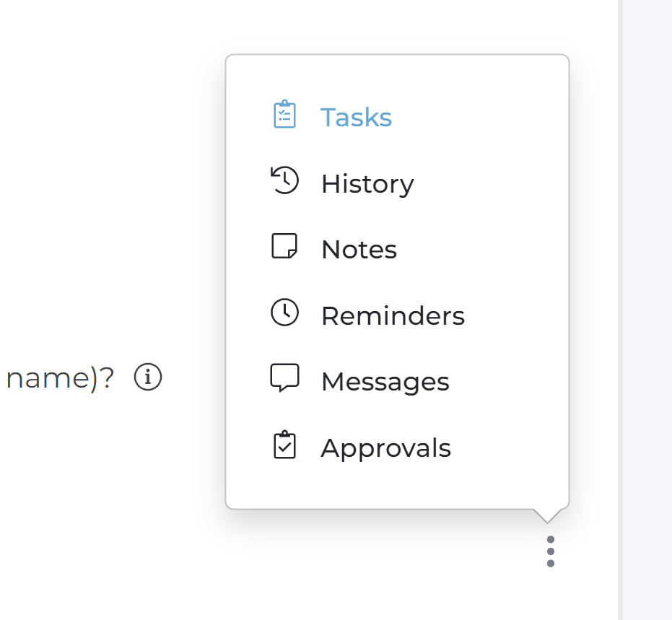672x620 pixels.
Task: Click the blue Tasks clipboard icon
Action: (284, 114)
